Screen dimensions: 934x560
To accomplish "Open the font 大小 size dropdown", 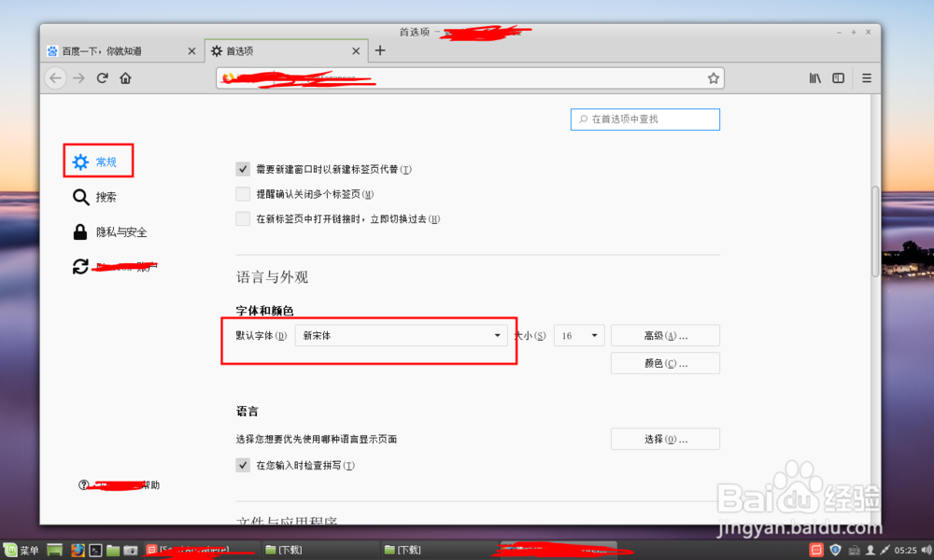I will [x=579, y=335].
